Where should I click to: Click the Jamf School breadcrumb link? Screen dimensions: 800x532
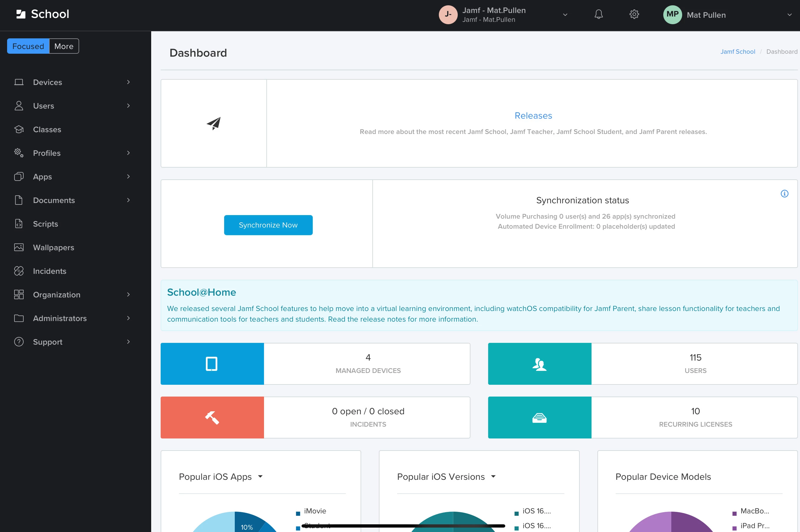tap(737, 52)
